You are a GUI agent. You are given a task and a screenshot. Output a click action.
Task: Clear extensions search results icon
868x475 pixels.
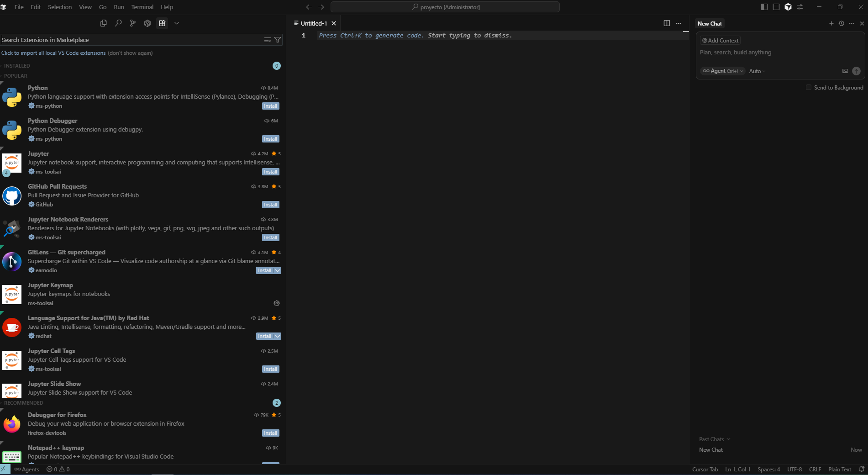point(268,40)
